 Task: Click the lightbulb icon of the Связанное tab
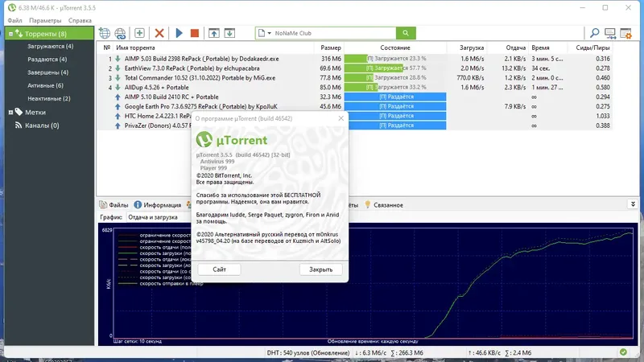tap(368, 204)
